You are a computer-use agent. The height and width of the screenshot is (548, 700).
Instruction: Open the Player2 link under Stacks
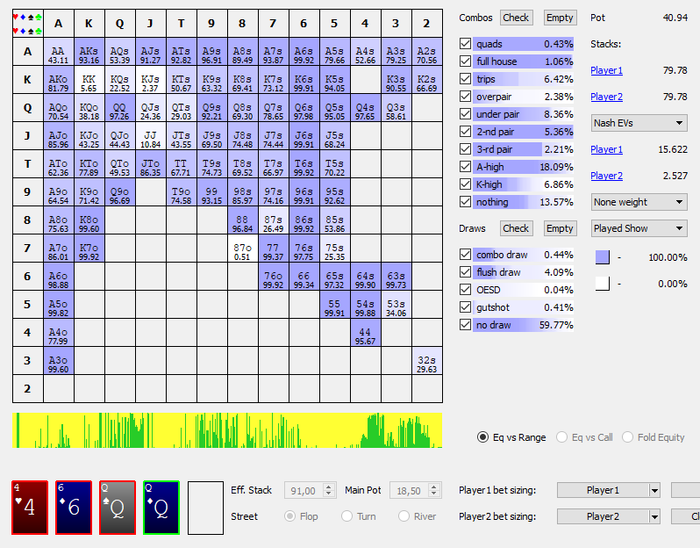(606, 97)
